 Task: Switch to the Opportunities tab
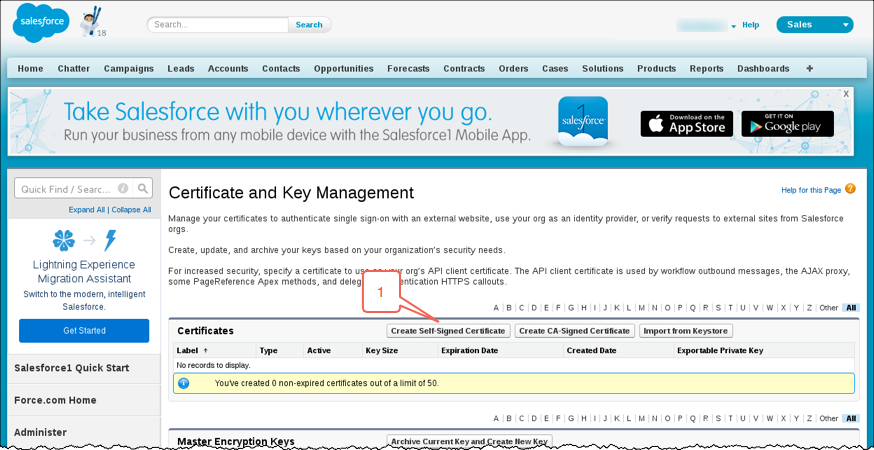click(x=343, y=69)
